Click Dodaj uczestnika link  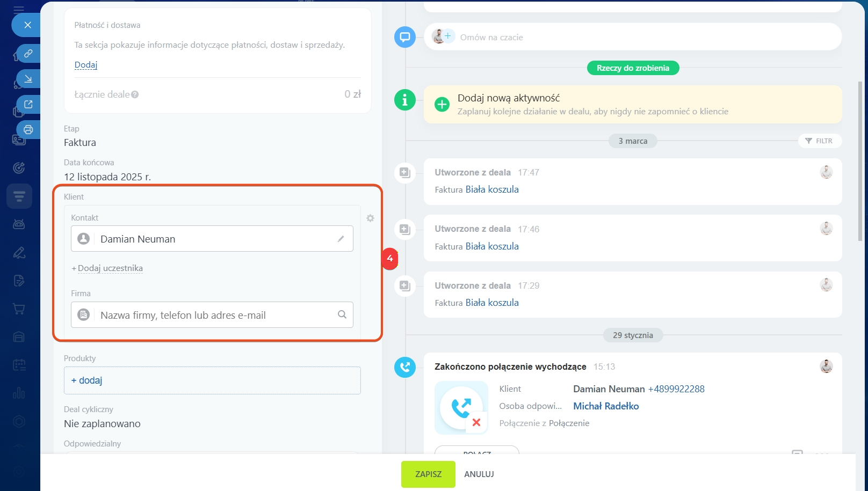[110, 268]
